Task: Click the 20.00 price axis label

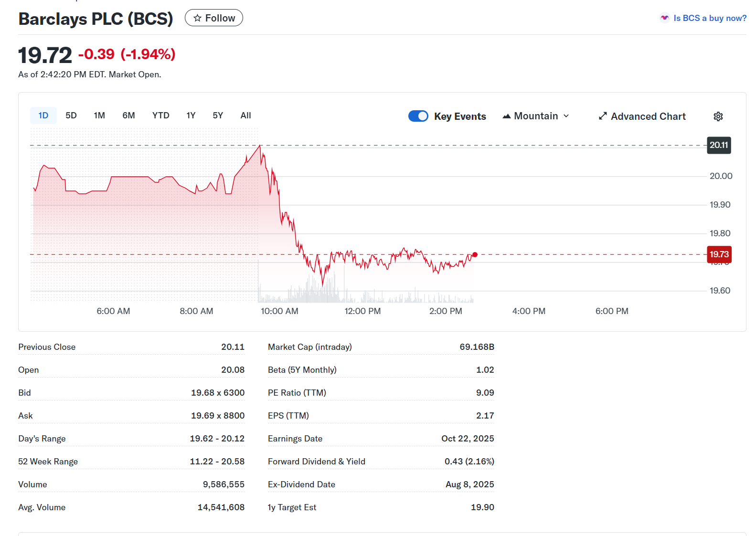Action: (x=721, y=176)
